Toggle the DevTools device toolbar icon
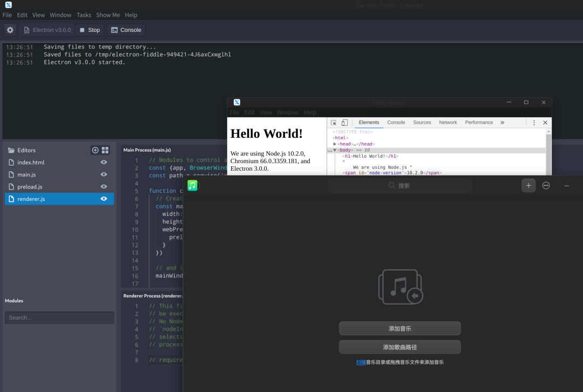This screenshot has height=392, width=583. click(344, 123)
